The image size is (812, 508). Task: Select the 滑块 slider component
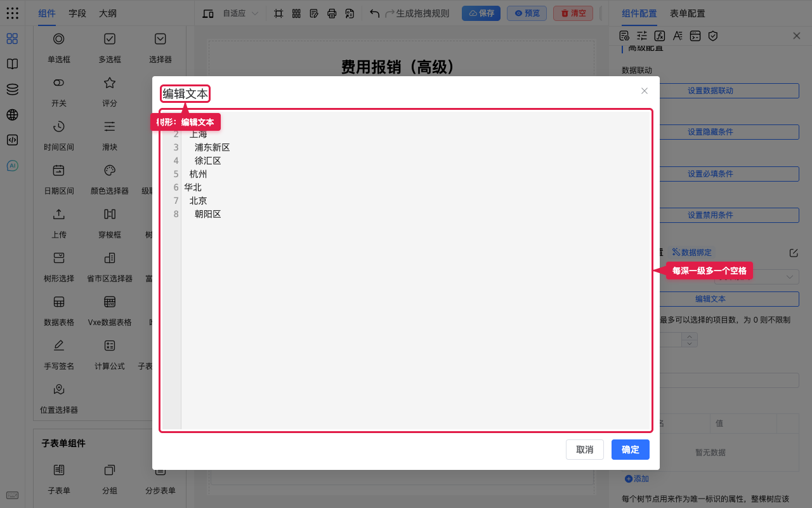coord(110,135)
